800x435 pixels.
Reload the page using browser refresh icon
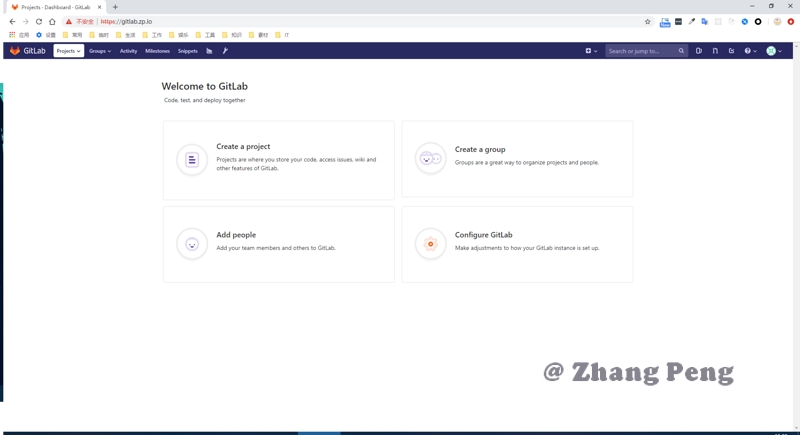tap(39, 21)
